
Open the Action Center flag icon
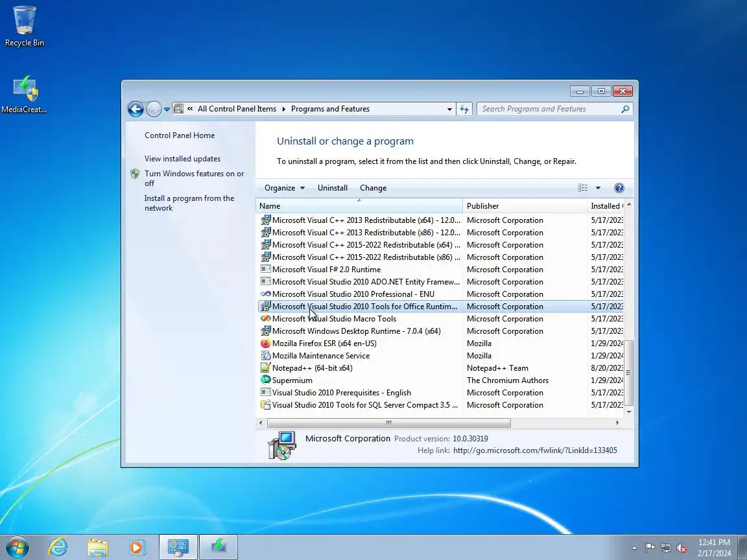click(650, 548)
